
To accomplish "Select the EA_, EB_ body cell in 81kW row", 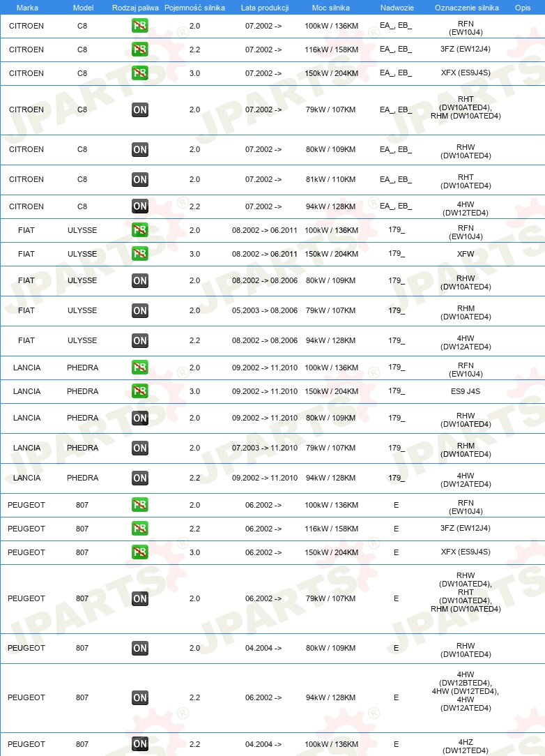I will [396, 179].
